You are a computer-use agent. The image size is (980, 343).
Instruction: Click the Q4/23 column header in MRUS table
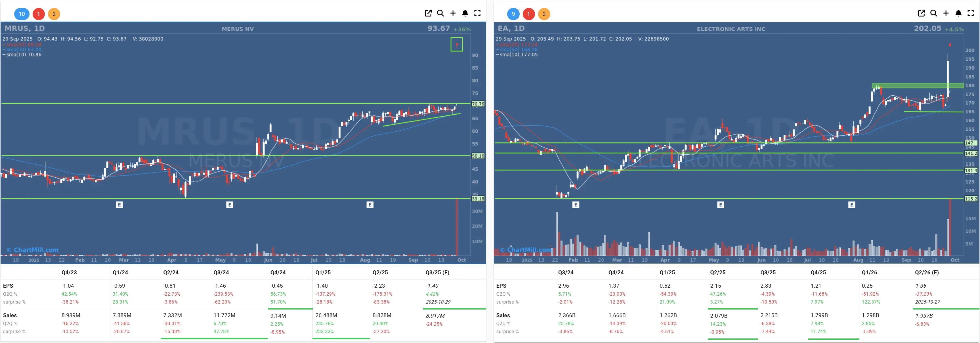coord(69,273)
